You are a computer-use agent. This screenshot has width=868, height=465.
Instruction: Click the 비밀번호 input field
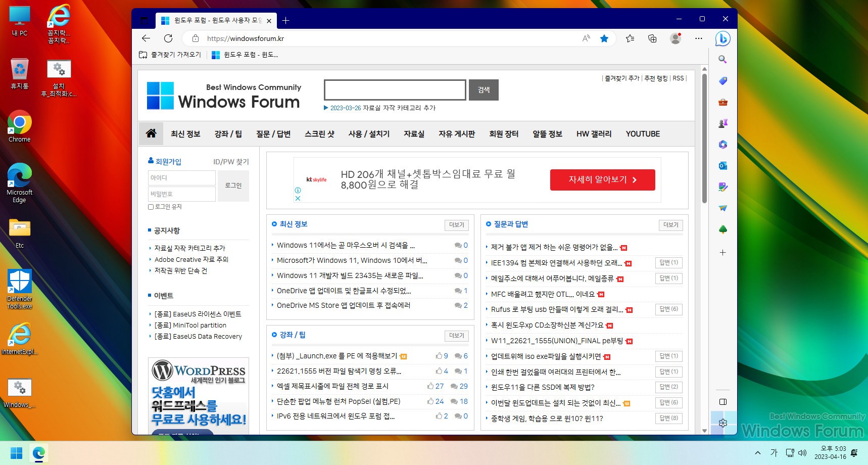[182, 194]
